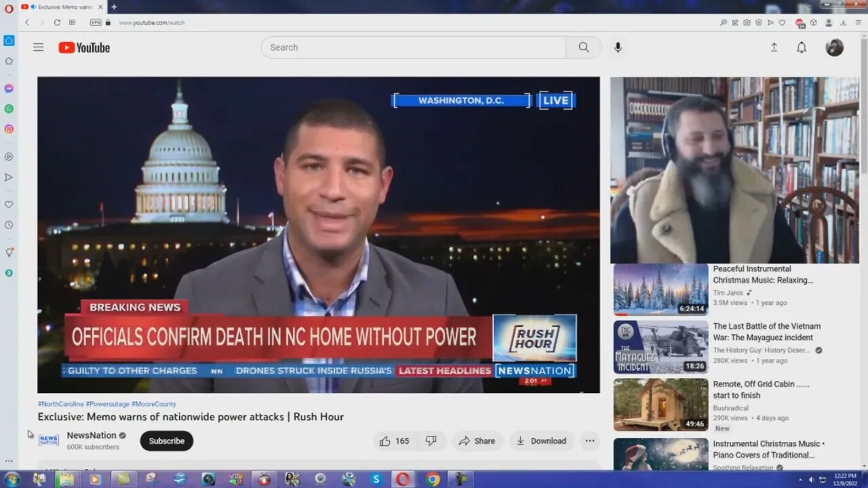
Task: Add page to bookmarks heart icon
Action: click(x=782, y=22)
